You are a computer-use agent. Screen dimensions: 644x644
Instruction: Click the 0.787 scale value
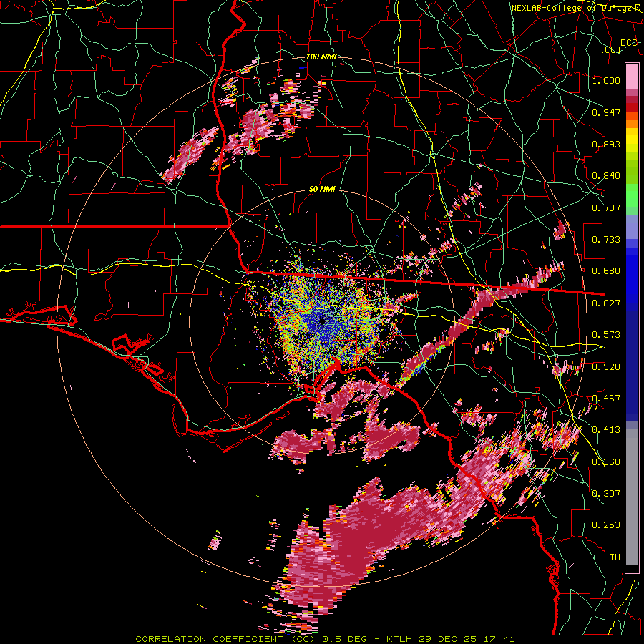click(x=606, y=208)
